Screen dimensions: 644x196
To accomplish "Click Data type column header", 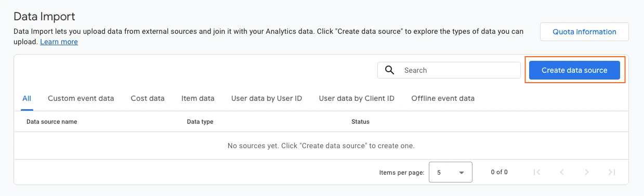I will click(200, 122).
